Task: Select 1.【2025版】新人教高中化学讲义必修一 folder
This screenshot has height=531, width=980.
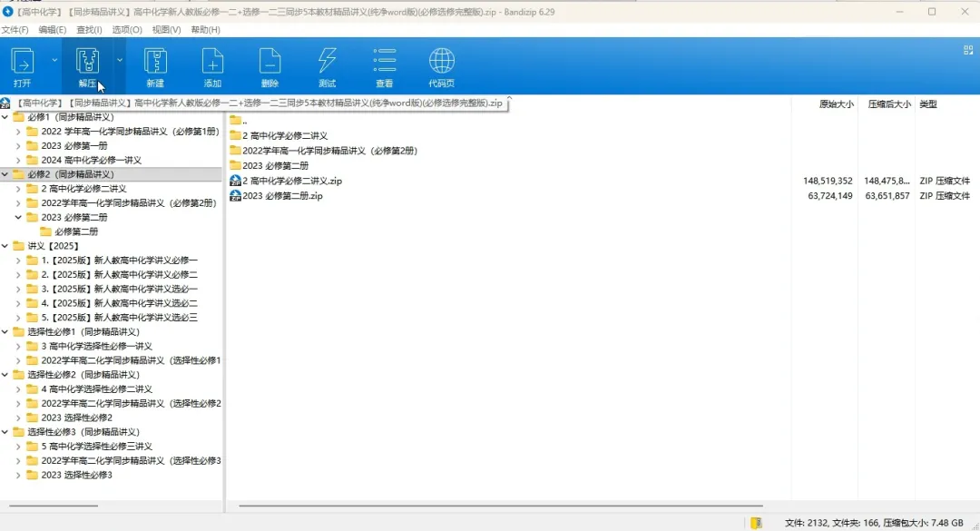Action: [120, 261]
